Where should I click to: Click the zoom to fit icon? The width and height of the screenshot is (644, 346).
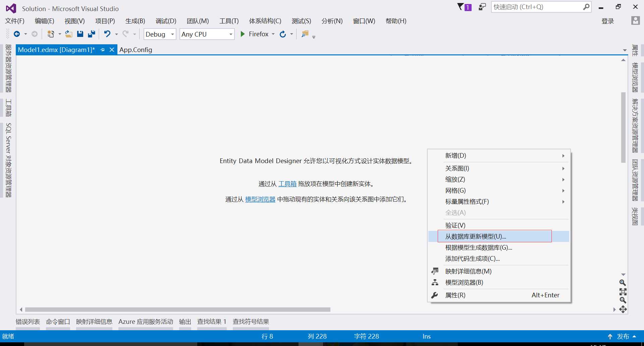point(623,292)
